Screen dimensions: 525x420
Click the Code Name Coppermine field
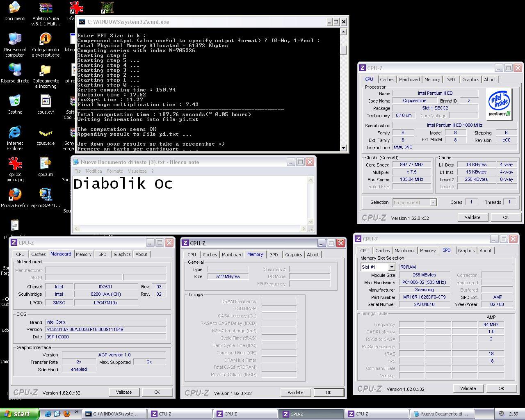414,100
